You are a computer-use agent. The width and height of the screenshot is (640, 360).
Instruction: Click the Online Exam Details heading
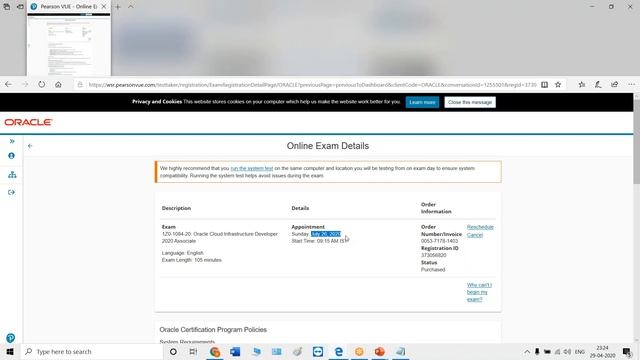tap(328, 146)
